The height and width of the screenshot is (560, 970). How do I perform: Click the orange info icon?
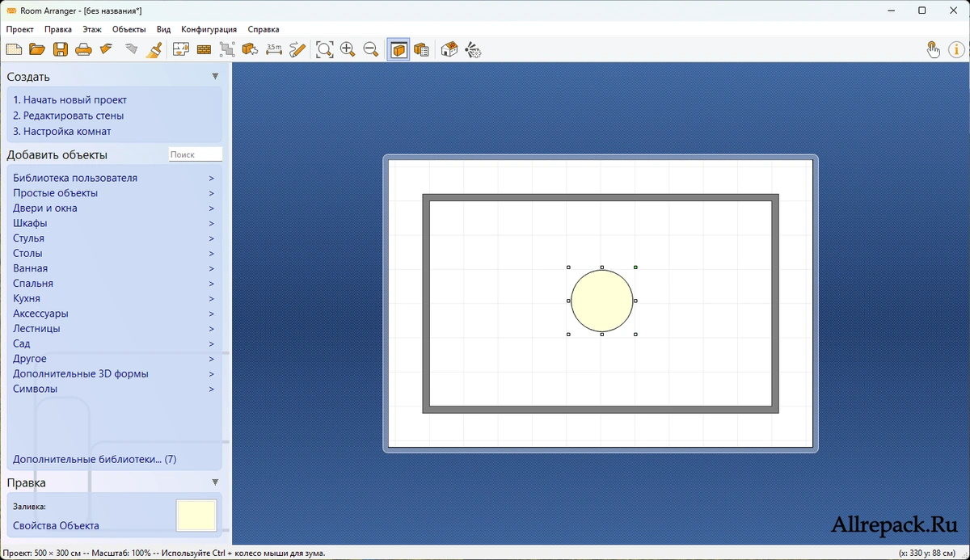coord(955,49)
